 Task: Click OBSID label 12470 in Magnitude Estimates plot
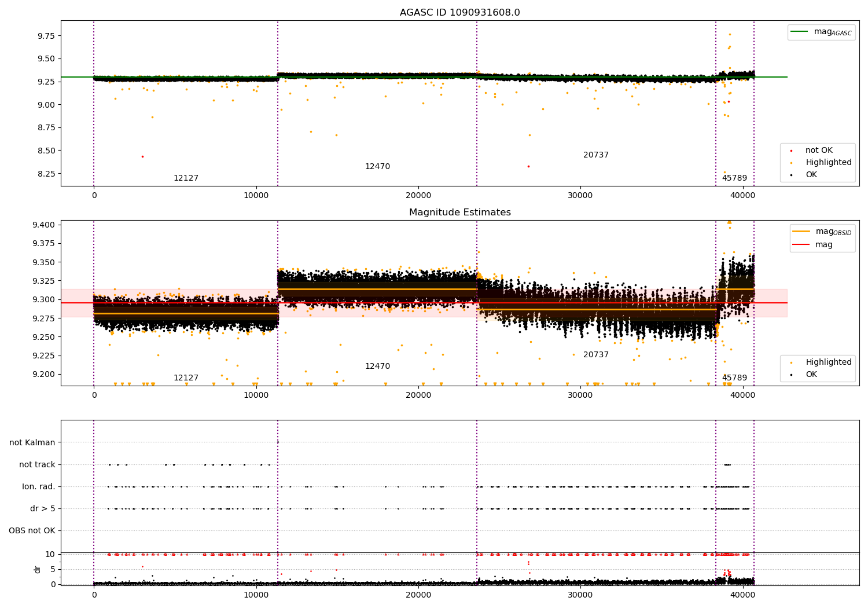click(x=377, y=367)
